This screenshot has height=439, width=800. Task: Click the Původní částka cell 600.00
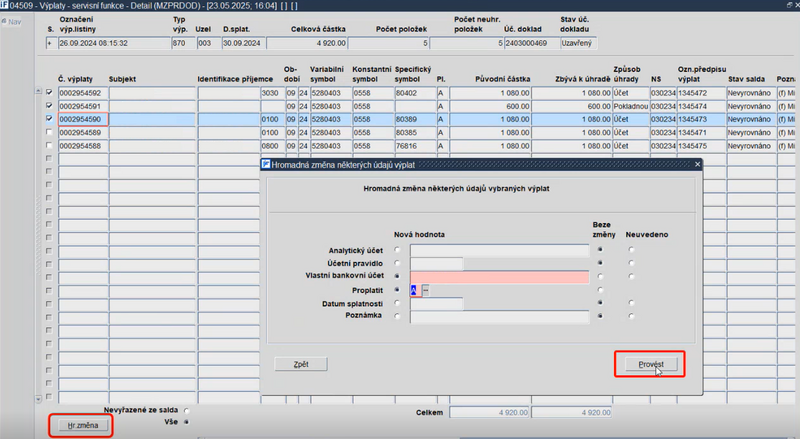[x=490, y=106]
